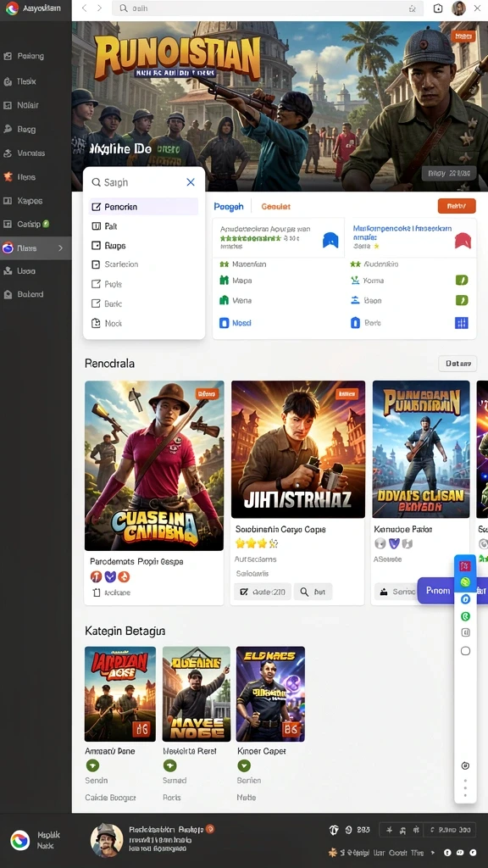
Task: Open the Amnacty Pane category thumbnail
Action: (x=120, y=693)
